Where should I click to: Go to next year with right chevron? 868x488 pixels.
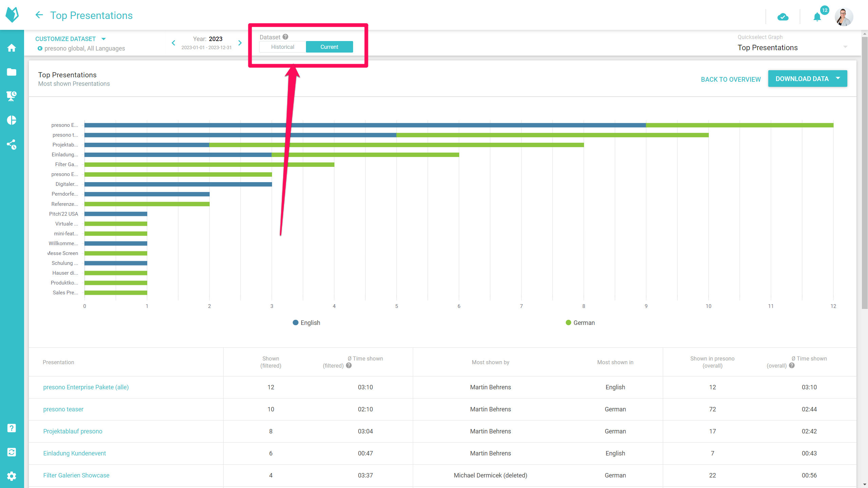[x=240, y=43]
